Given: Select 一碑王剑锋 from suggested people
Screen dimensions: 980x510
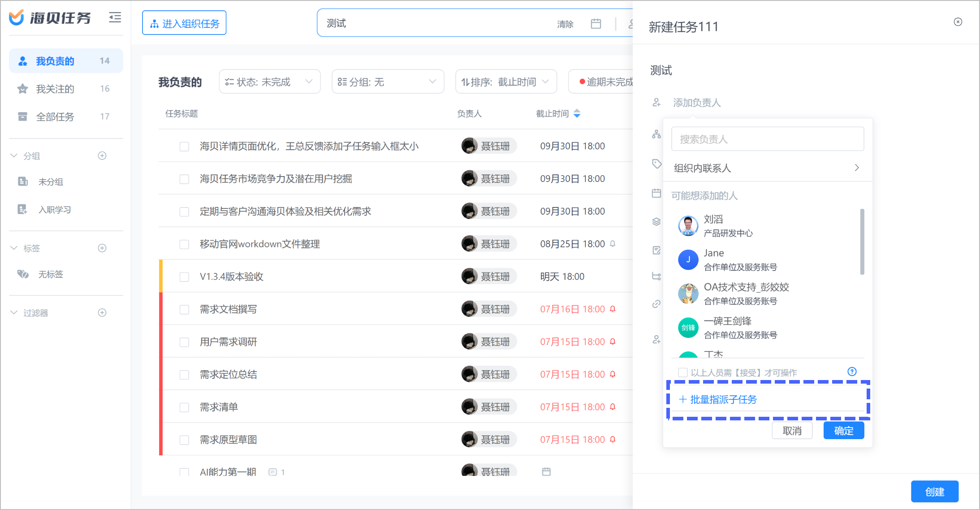Looking at the screenshot, I should (768, 328).
